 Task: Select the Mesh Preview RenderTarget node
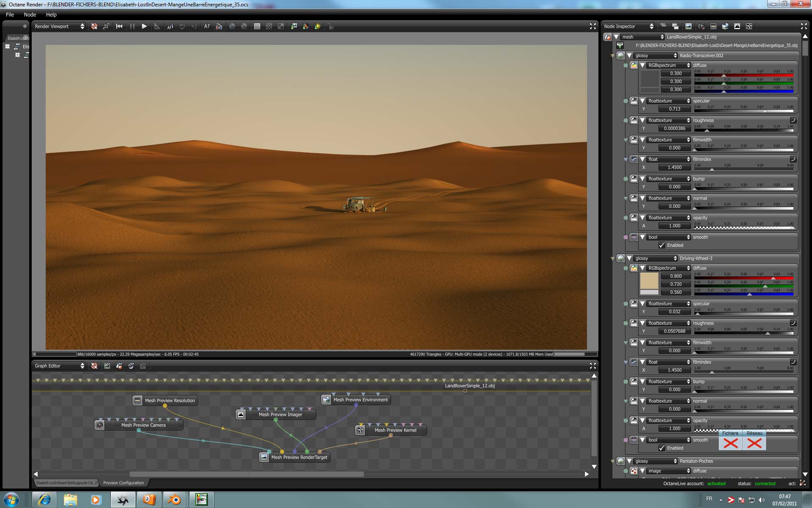299,457
